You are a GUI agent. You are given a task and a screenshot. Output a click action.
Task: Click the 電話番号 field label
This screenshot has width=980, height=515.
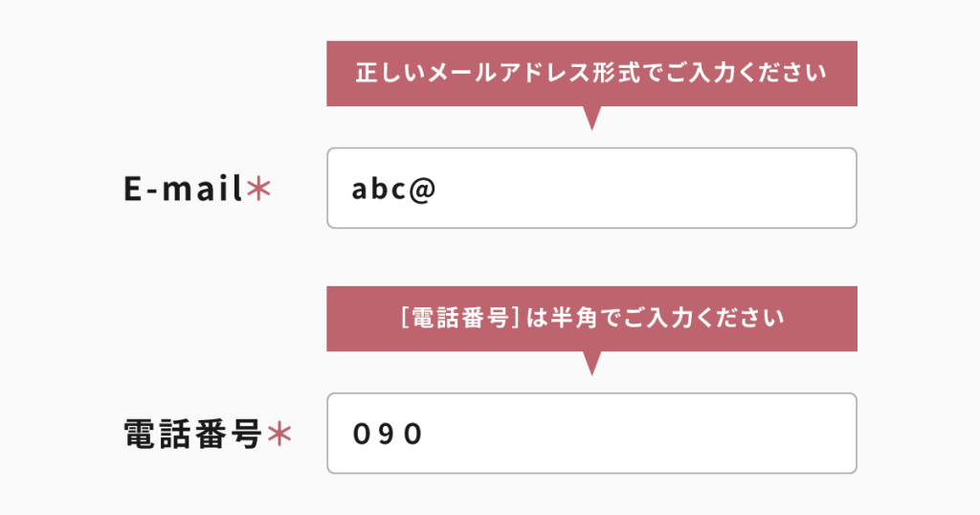pyautogui.click(x=193, y=435)
